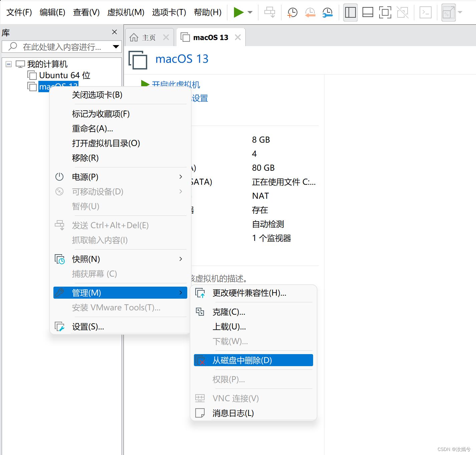Click the revert to snapshot icon
Image resolution: width=476 pixels, height=455 pixels.
(x=310, y=12)
